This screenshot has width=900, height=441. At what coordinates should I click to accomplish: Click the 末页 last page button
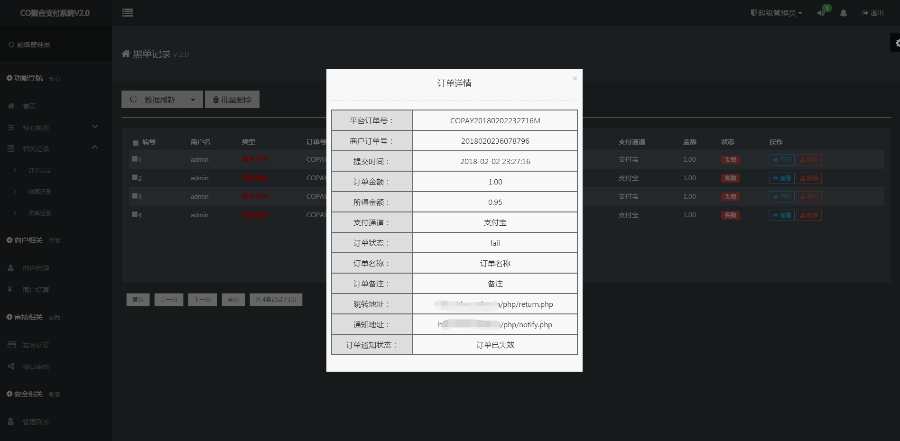[234, 300]
